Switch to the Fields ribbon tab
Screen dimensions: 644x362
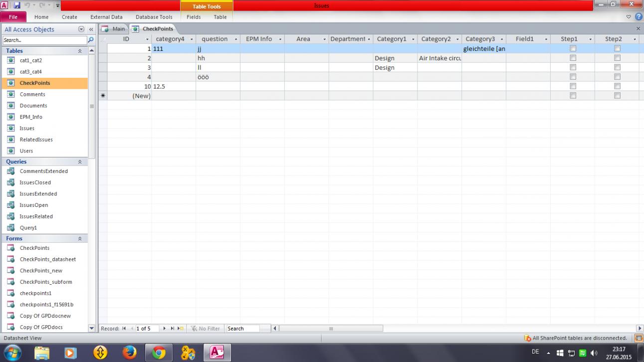pyautogui.click(x=194, y=17)
